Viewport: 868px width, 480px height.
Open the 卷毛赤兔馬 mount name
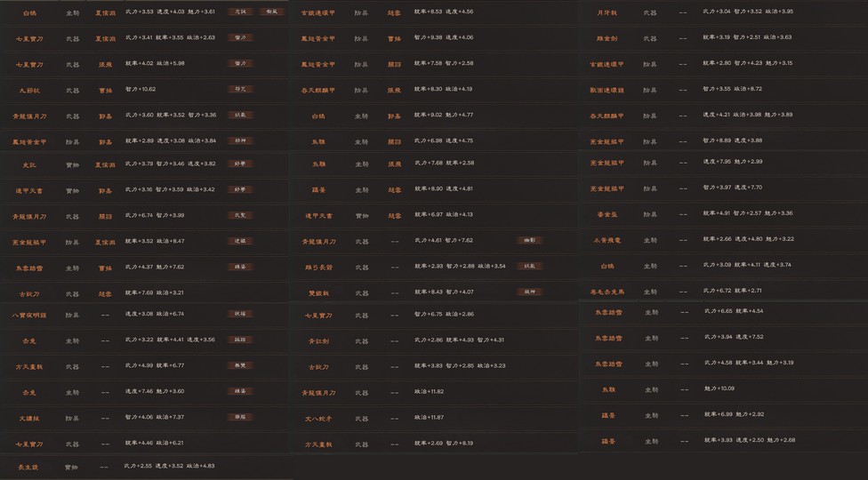(x=607, y=292)
